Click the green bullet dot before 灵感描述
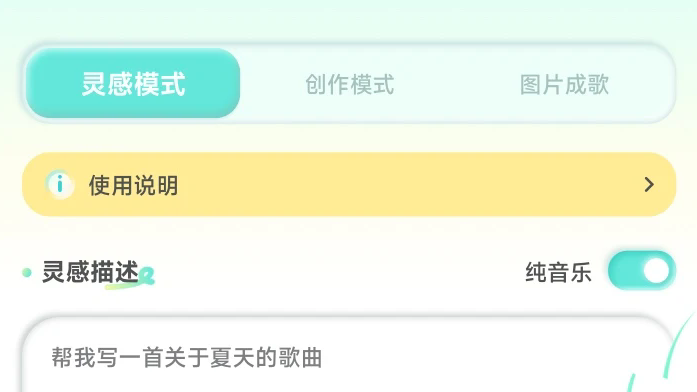This screenshot has width=697, height=392. click(x=27, y=272)
